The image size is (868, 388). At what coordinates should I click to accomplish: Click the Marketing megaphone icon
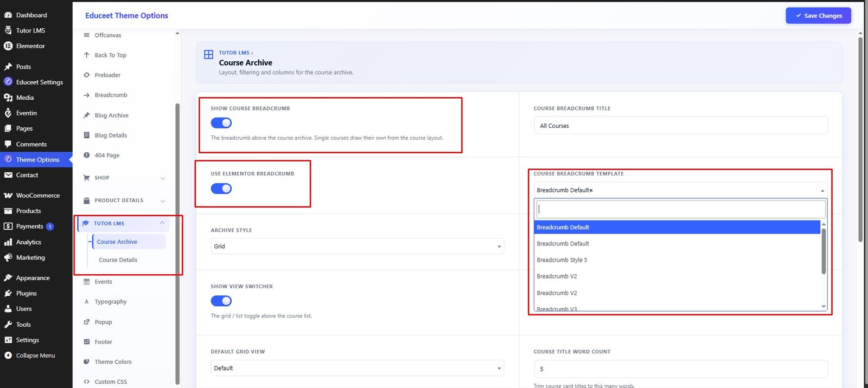(x=8, y=257)
